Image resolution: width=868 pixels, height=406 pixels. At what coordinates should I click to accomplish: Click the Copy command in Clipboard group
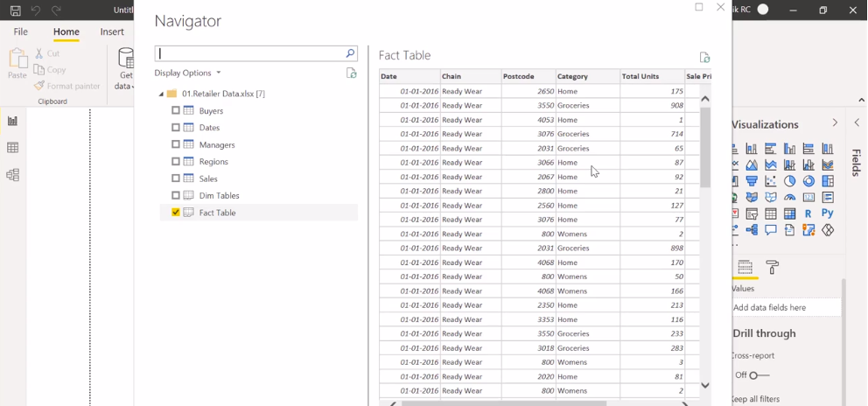pyautogui.click(x=50, y=70)
